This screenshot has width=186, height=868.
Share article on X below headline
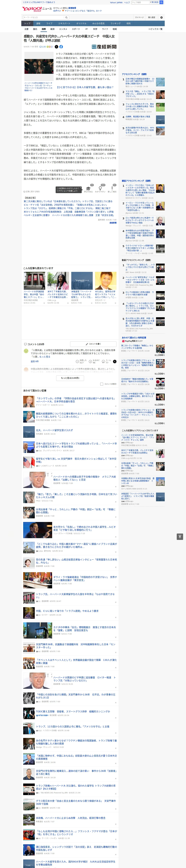[x=56, y=47]
